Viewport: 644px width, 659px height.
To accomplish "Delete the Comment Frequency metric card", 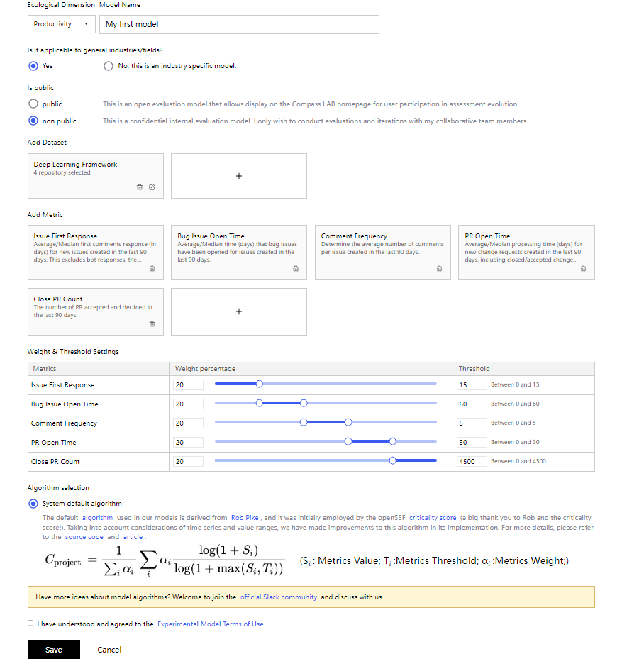I will pyautogui.click(x=439, y=269).
